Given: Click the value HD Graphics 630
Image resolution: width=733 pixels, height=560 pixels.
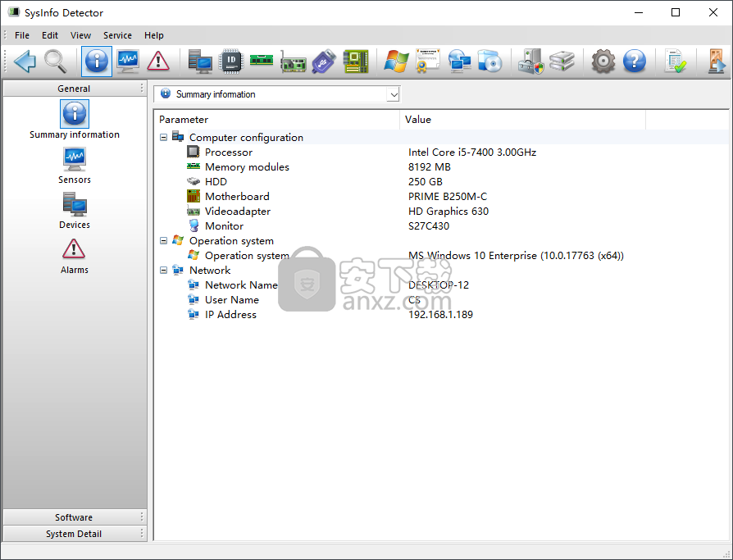Looking at the screenshot, I should coord(448,212).
